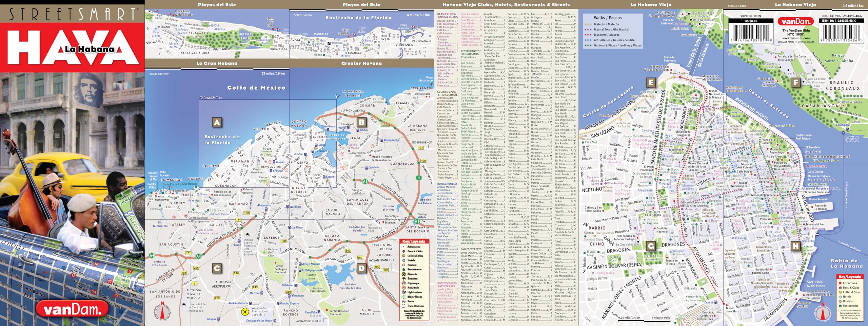Click the Parque Morro - Cabaña label
This screenshot has width=868, height=326.
[x=838, y=58]
